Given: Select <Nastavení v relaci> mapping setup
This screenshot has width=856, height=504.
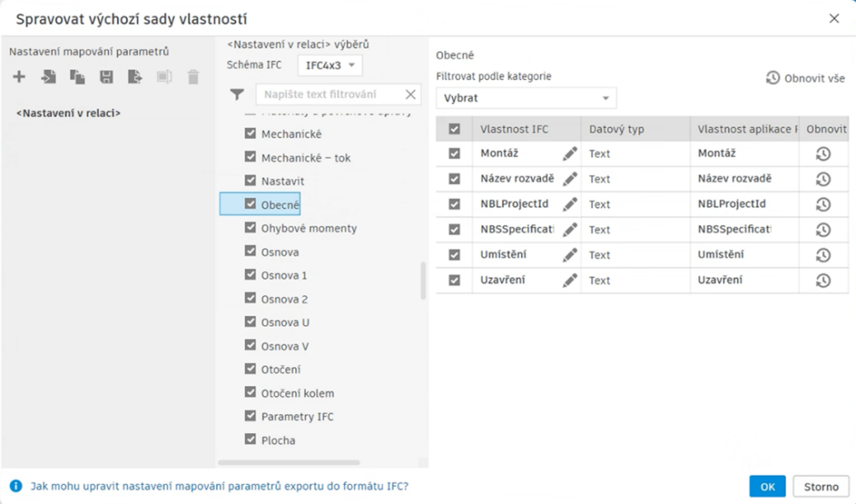Looking at the screenshot, I should coord(69,113).
